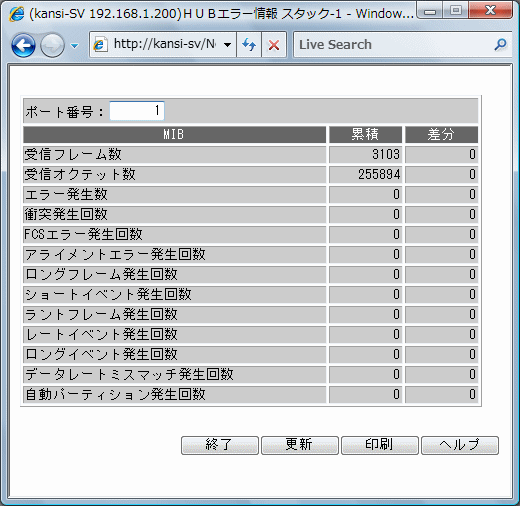Viewport: 520px width, 506px height.
Task: Click the 終了 button
Action: coord(220,445)
